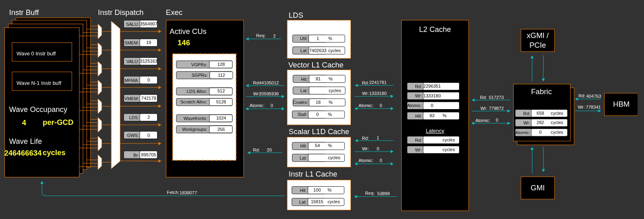Click the Fabric Rd cycles field
This screenshot has width=644, height=219.
tap(549, 114)
